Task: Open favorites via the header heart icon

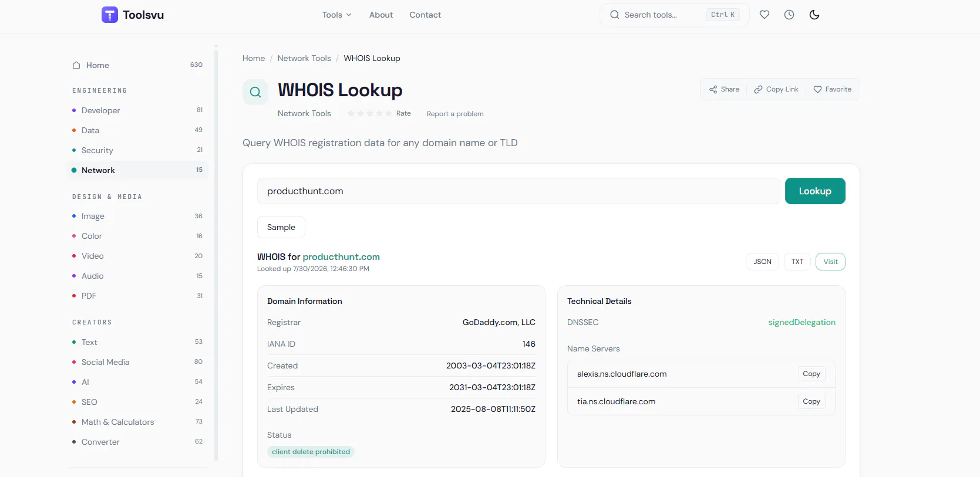Action: click(x=765, y=15)
